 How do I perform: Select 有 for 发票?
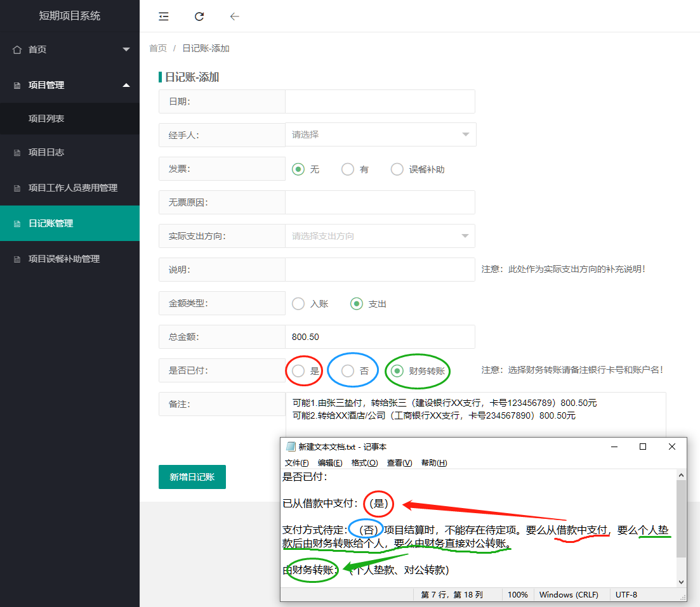click(x=348, y=169)
